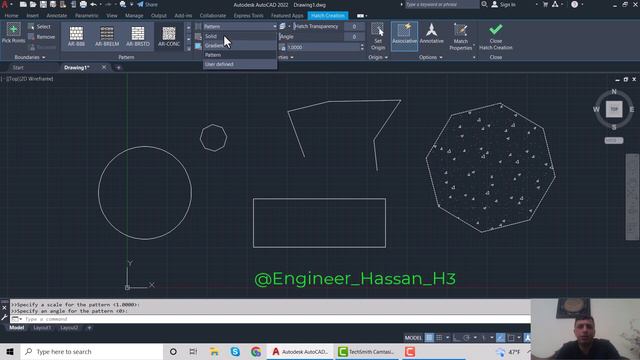
Task: Toggle the snap mode status icon
Action: 439,338
